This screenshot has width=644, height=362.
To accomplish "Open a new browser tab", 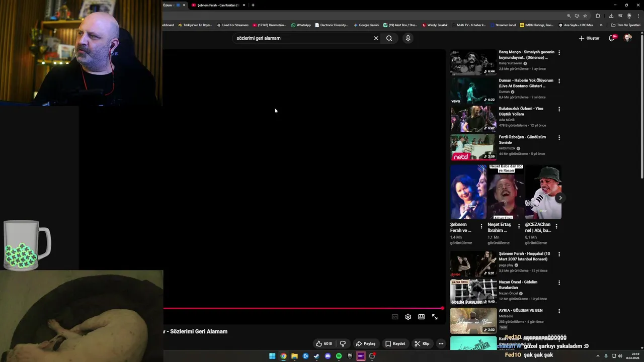I will tap(253, 5).
